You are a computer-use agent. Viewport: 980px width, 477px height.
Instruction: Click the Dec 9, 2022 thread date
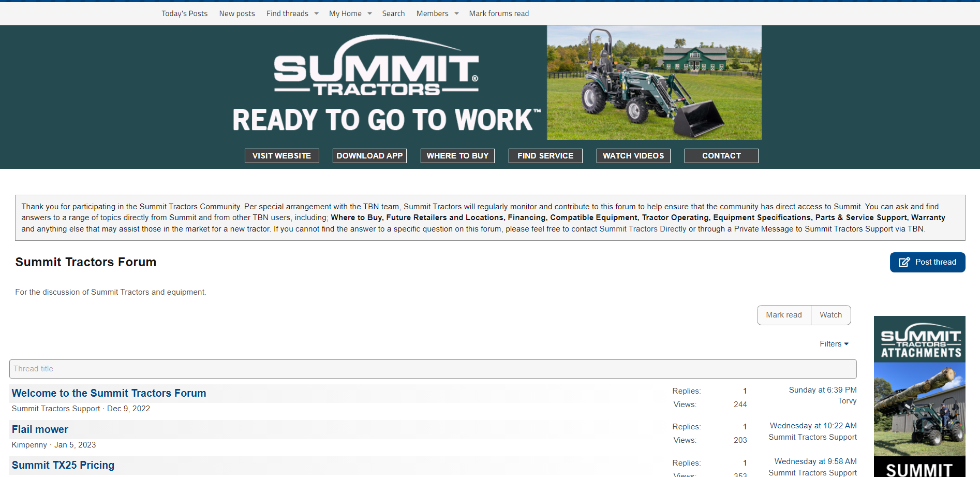point(128,409)
